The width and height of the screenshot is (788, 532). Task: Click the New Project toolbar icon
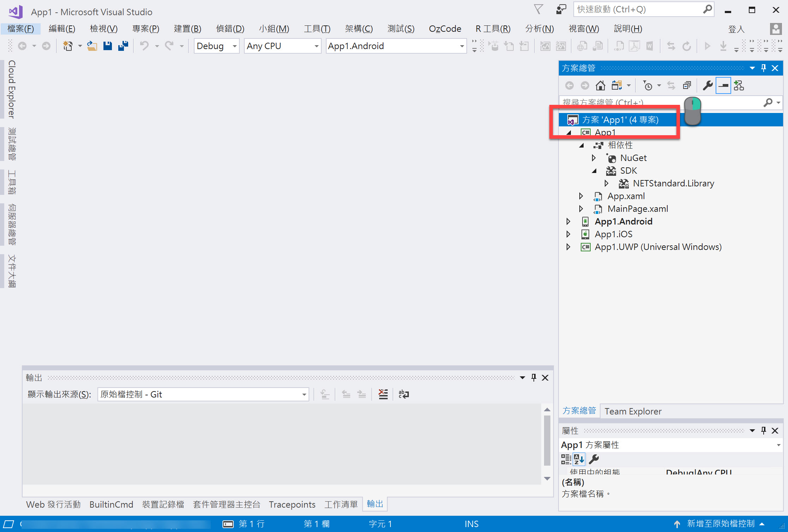coord(68,46)
